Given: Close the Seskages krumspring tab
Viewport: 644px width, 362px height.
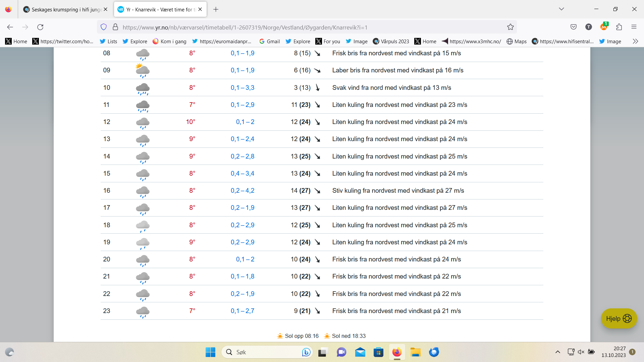Looking at the screenshot, I should point(106,9).
